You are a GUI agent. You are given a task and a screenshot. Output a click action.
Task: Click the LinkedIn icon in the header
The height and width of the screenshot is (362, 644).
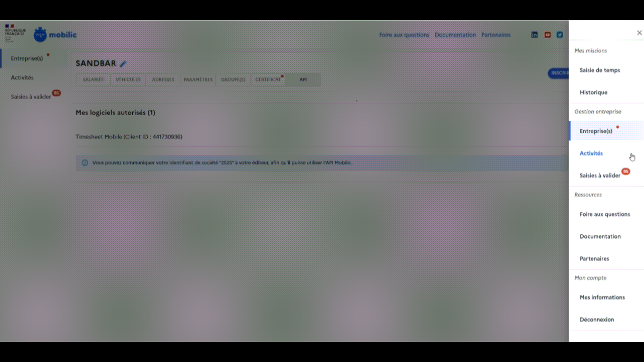tap(534, 35)
